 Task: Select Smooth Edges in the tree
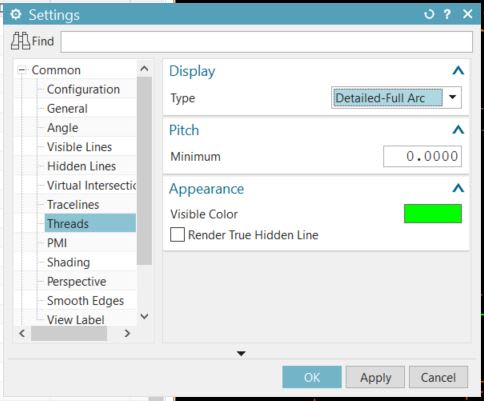click(x=85, y=301)
